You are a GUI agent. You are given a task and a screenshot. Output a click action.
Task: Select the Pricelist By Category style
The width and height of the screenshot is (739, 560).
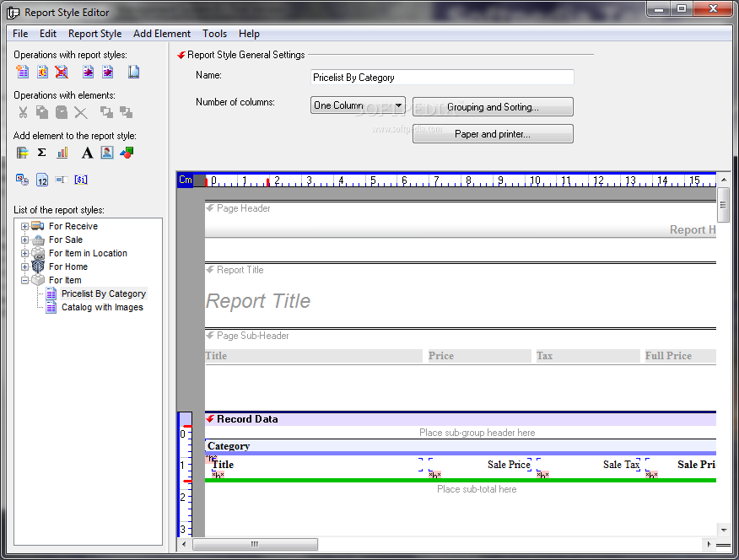coord(104,293)
